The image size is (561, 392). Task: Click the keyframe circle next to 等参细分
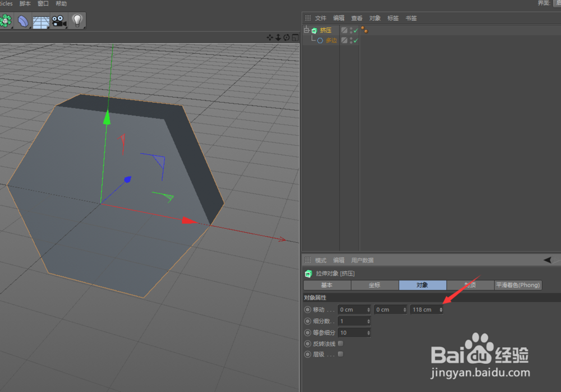pos(307,333)
